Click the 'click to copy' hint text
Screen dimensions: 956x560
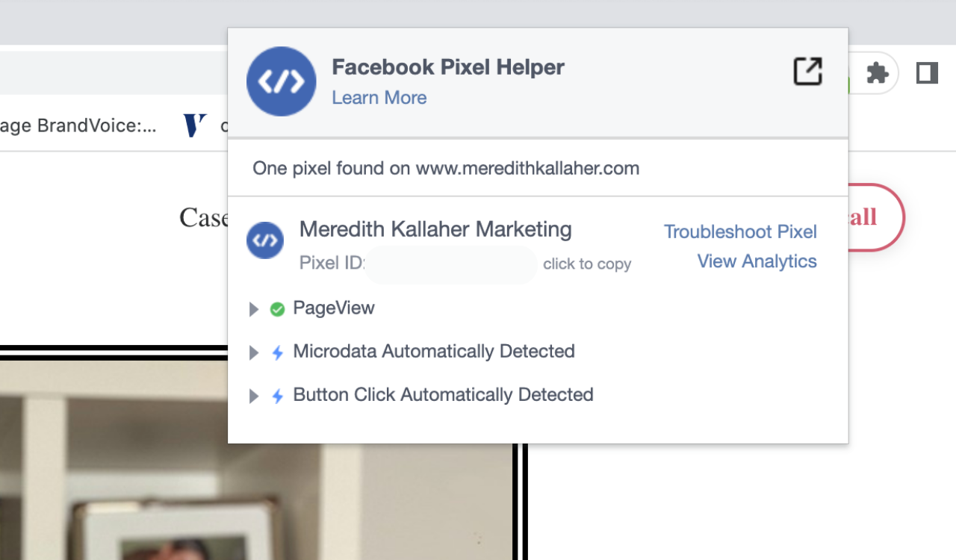click(587, 264)
